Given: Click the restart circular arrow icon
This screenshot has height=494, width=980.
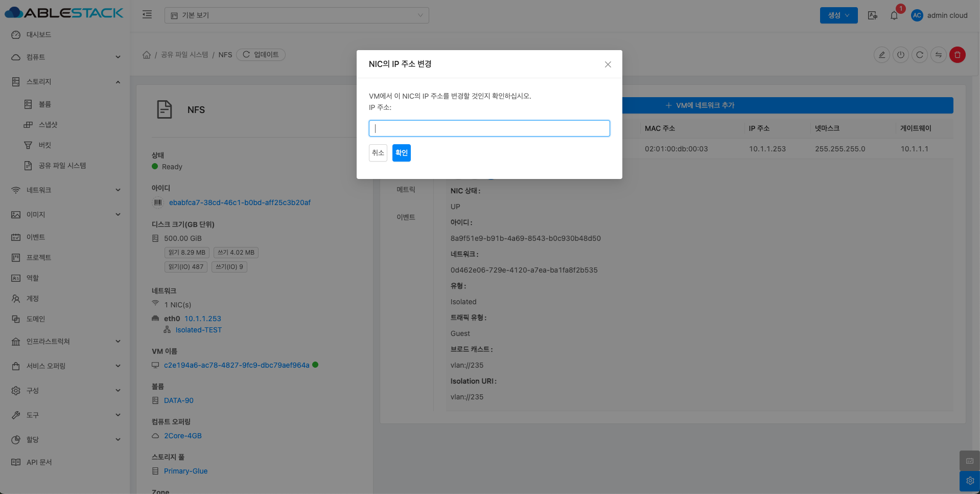Looking at the screenshot, I should coord(919,55).
